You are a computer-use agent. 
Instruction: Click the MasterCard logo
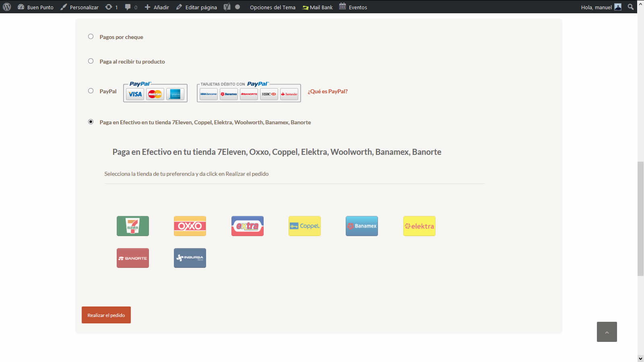click(x=155, y=94)
